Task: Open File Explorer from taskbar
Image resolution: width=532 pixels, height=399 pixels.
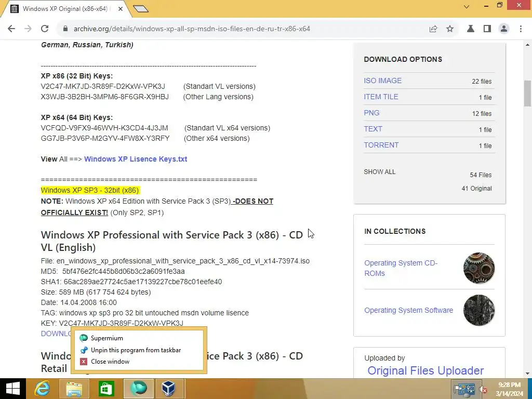Action: [74, 389]
